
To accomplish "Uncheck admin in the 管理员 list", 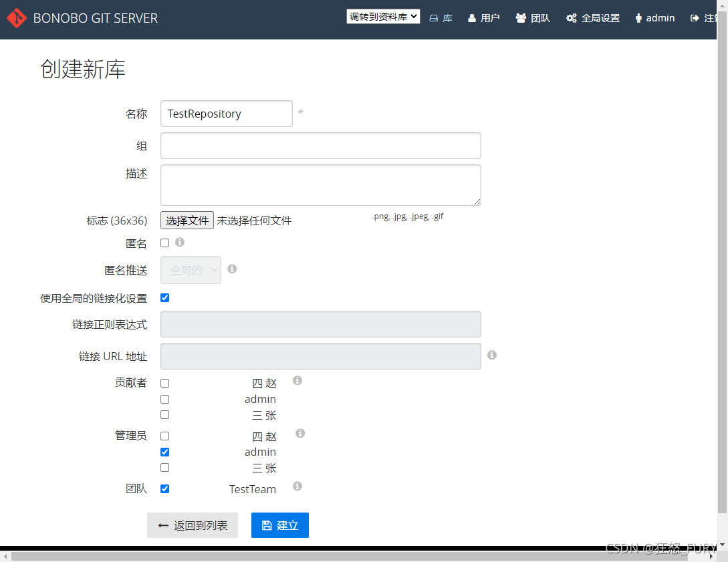I will point(164,452).
